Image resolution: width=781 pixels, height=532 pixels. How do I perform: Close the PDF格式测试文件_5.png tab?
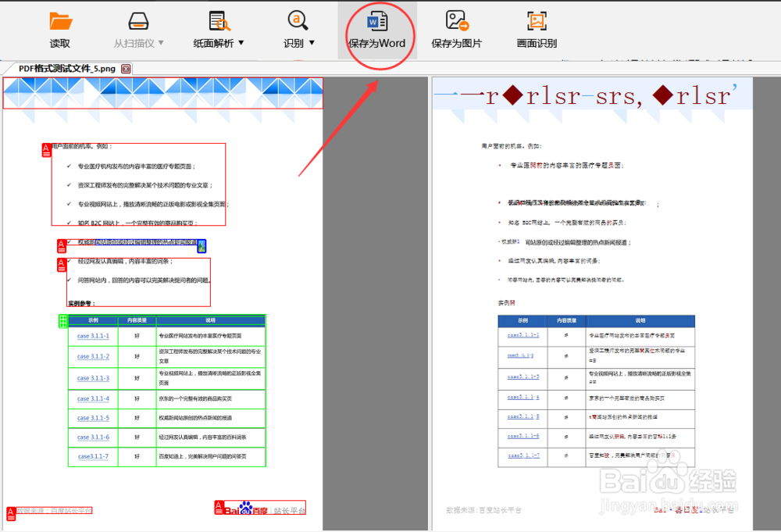click(x=125, y=69)
